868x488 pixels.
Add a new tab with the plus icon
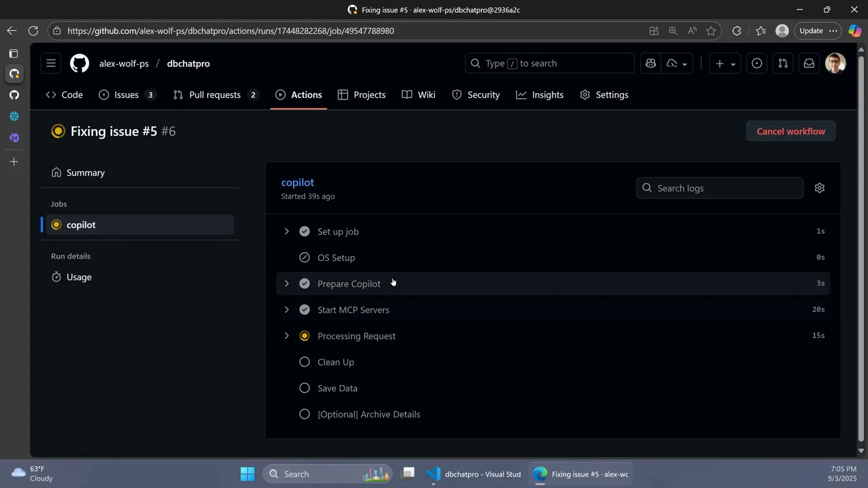[14, 162]
